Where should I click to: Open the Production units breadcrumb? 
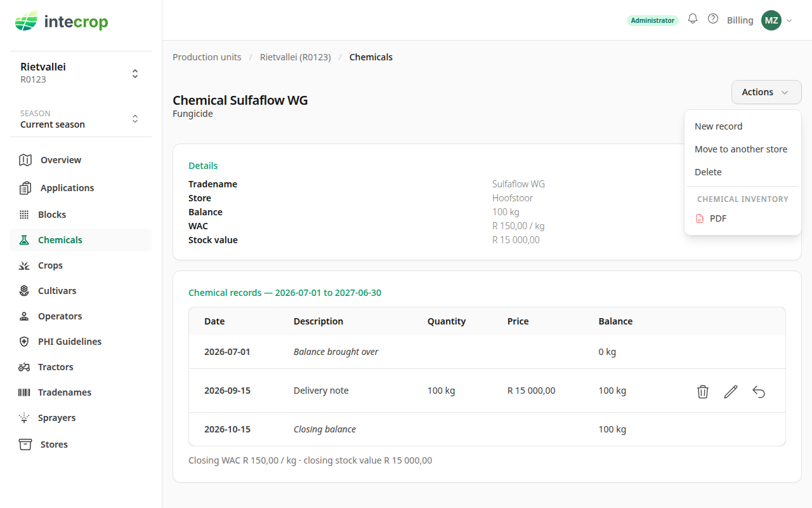(x=207, y=57)
